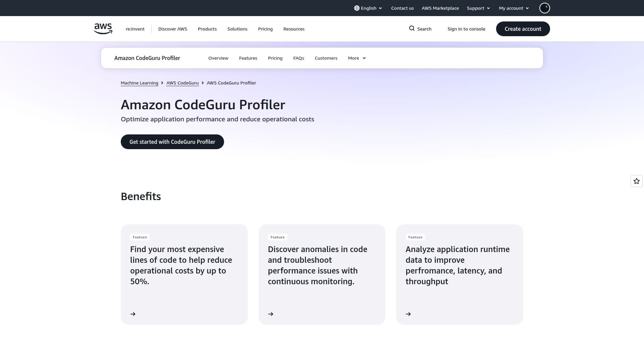Click Sign in to console
Screen dimensions: 644x362
(x=466, y=29)
